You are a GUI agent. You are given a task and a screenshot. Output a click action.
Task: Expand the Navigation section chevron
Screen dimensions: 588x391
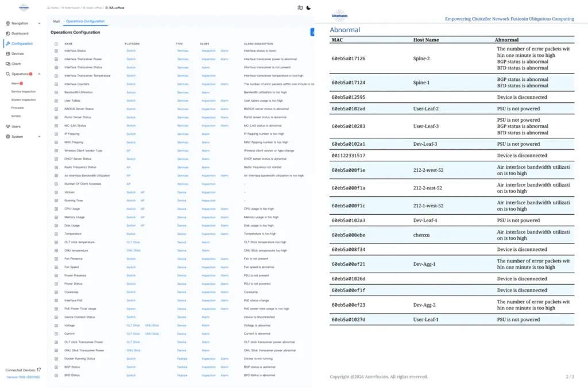click(x=39, y=24)
